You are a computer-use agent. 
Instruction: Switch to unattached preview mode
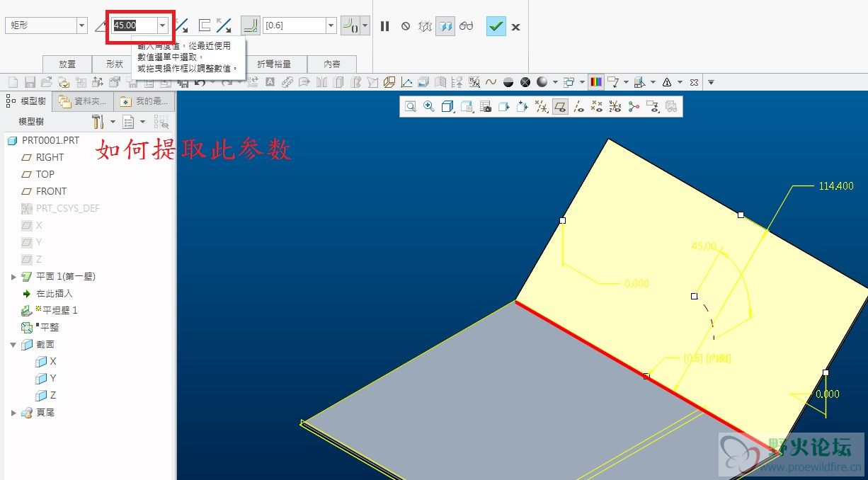(425, 26)
